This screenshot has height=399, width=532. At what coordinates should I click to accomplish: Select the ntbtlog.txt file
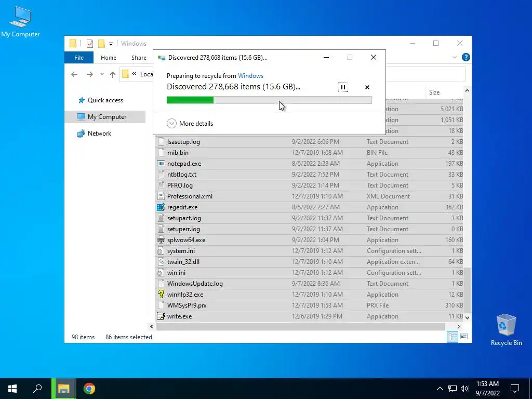pos(310,175)
